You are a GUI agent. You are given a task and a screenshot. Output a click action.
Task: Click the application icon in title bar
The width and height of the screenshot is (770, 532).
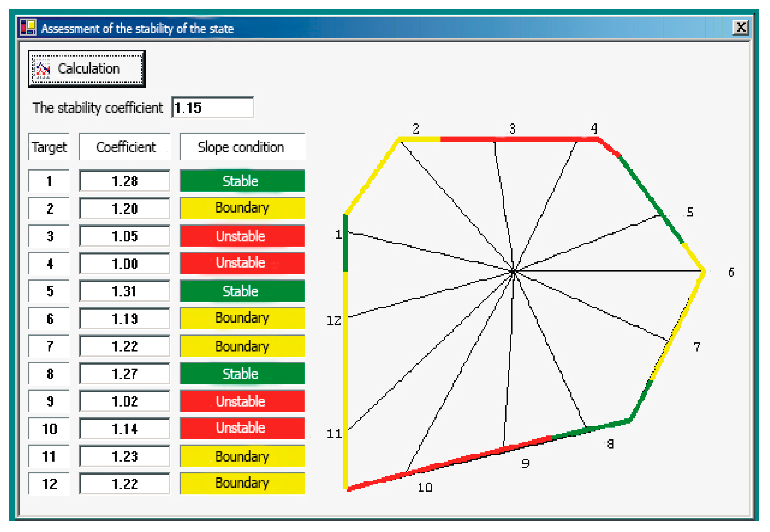(28, 27)
